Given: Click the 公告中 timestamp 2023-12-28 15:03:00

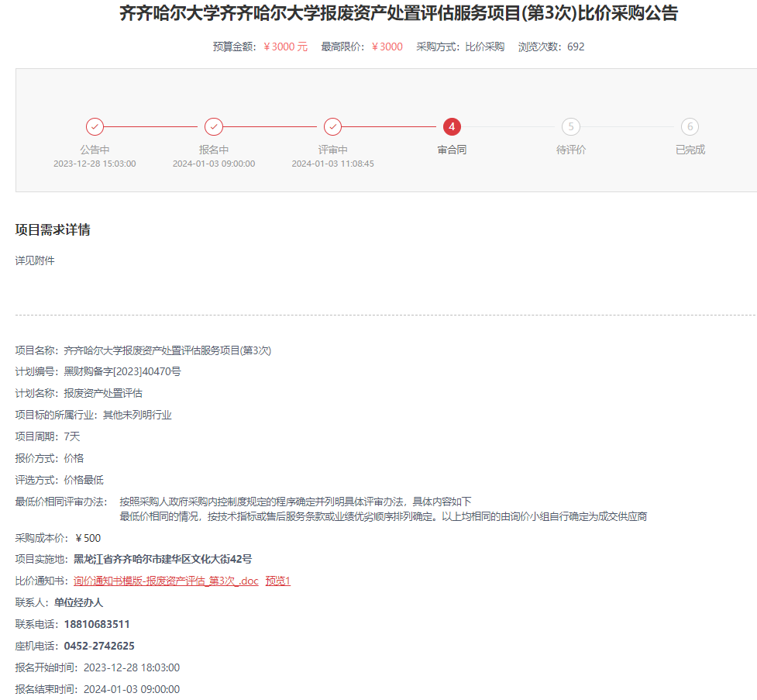Looking at the screenshot, I should [95, 164].
